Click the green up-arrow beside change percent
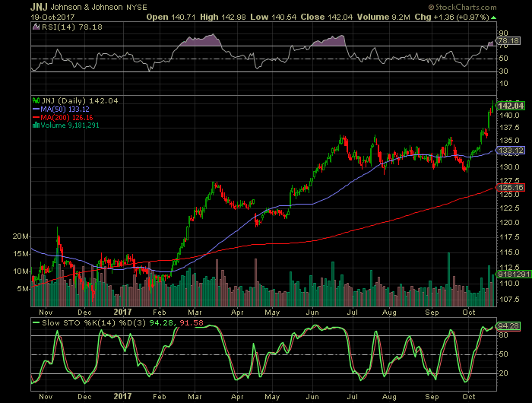Screen dimensions: 532x403 click(494, 17)
